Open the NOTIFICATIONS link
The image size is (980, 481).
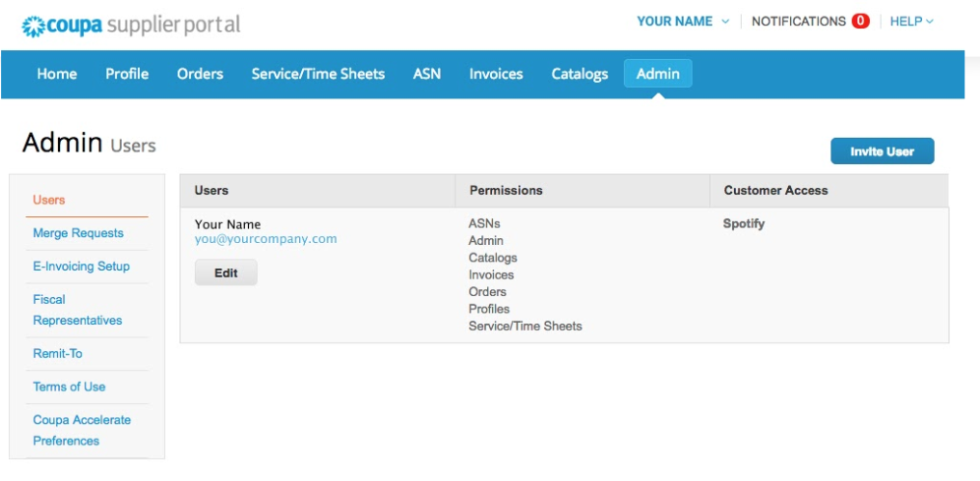click(x=798, y=21)
